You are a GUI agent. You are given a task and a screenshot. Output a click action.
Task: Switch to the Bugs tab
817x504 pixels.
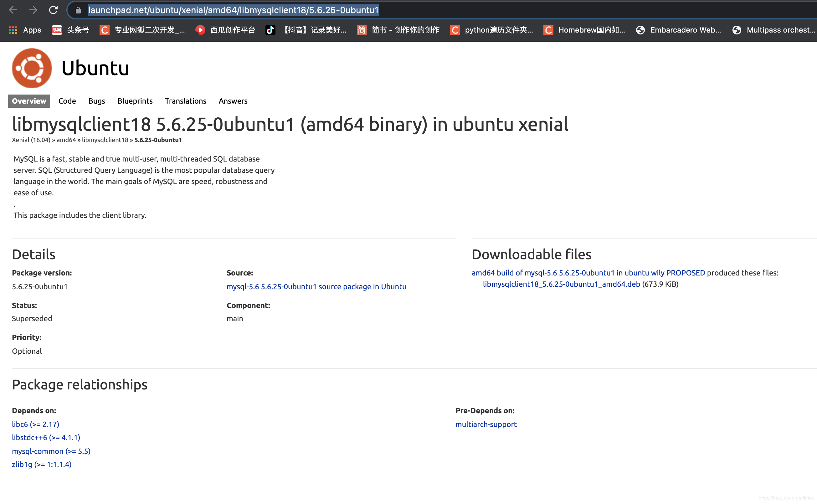coord(97,101)
